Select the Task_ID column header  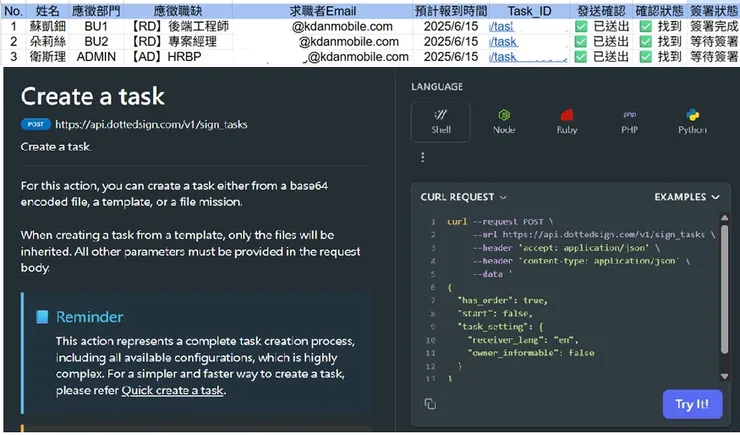pos(529,11)
